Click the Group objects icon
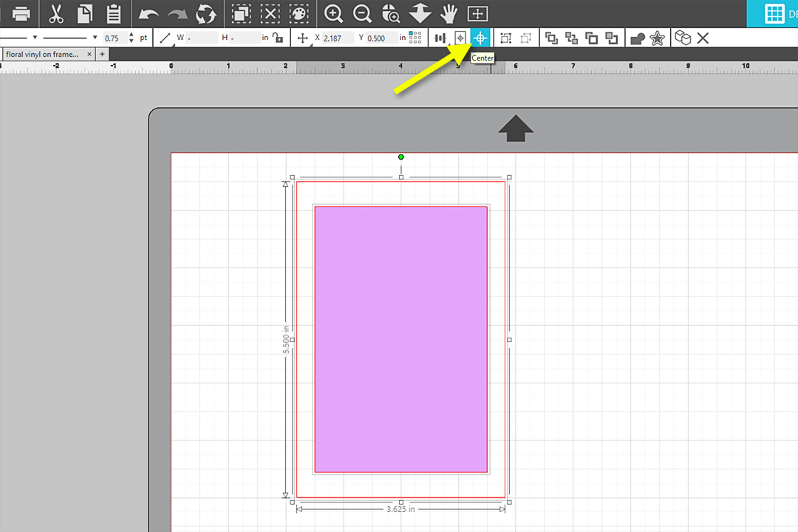 click(506, 38)
